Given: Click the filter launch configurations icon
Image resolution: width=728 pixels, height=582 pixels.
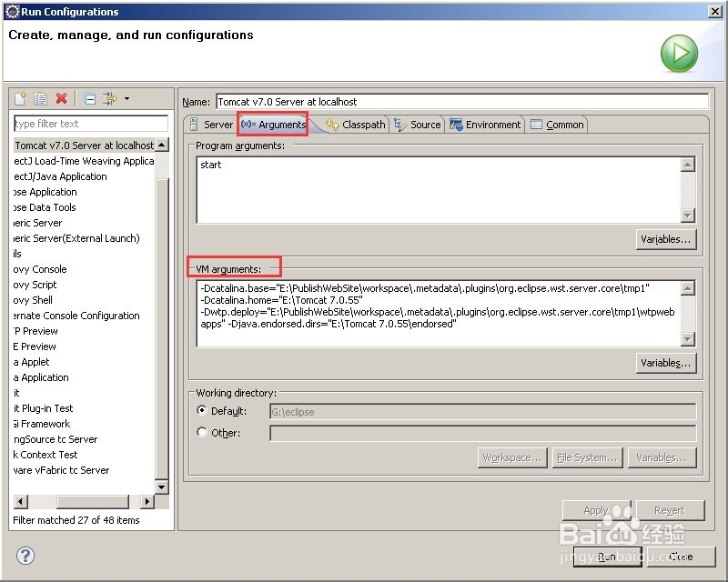Looking at the screenshot, I should 110,98.
